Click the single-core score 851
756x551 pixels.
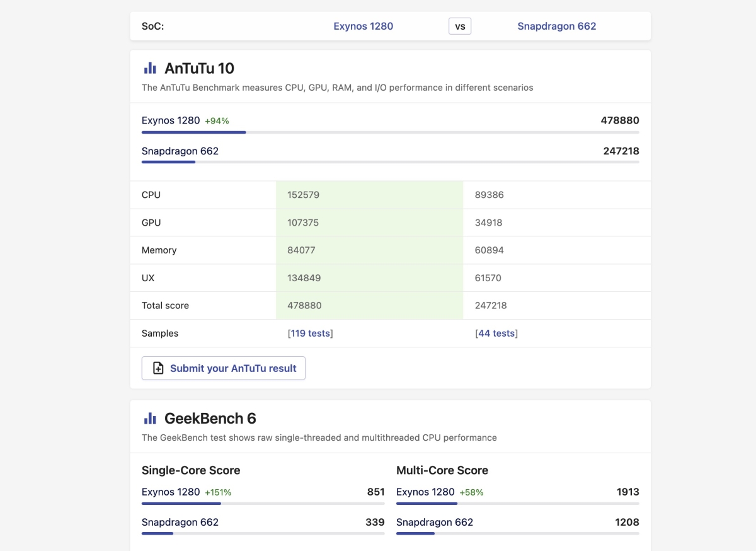pos(376,492)
